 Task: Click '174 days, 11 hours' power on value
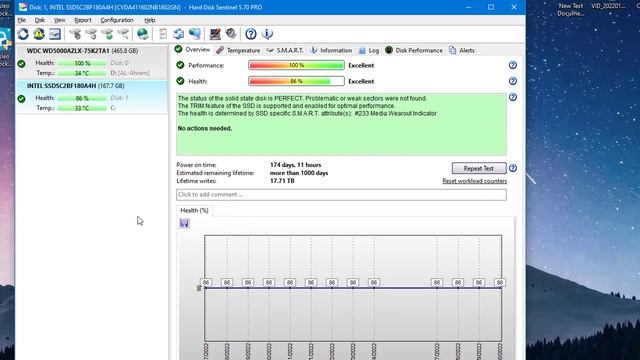point(296,165)
